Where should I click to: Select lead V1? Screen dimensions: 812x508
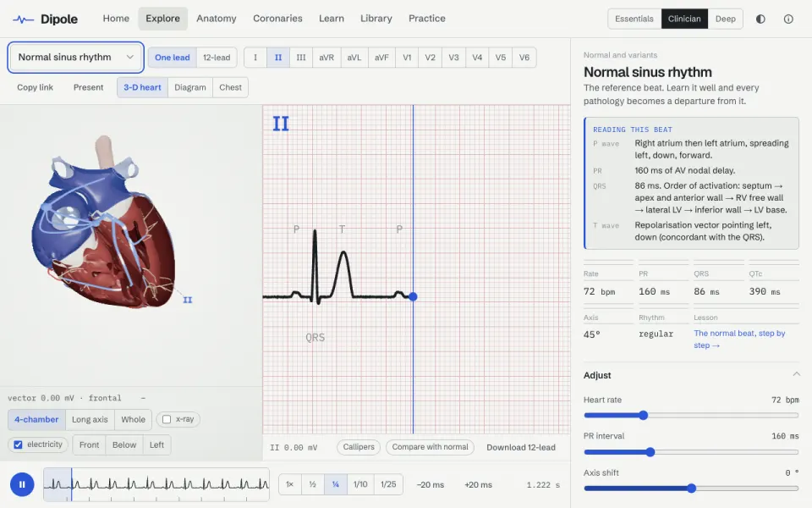pyautogui.click(x=407, y=58)
